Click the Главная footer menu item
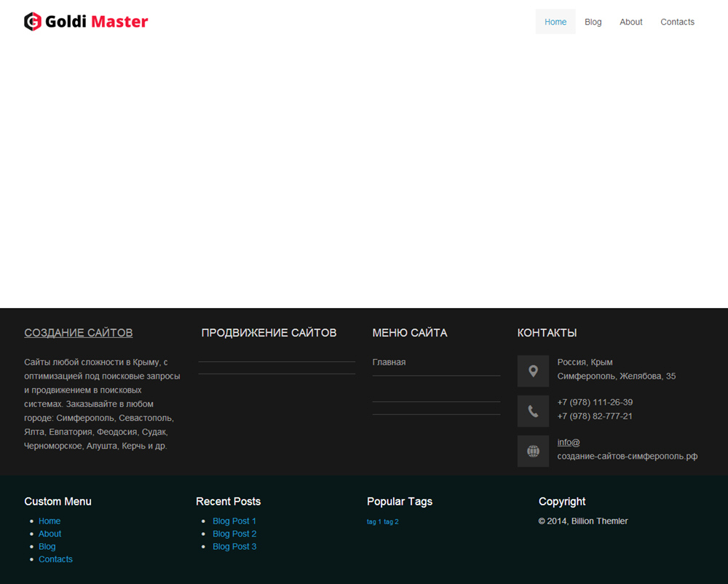The image size is (728, 584). 389,362
